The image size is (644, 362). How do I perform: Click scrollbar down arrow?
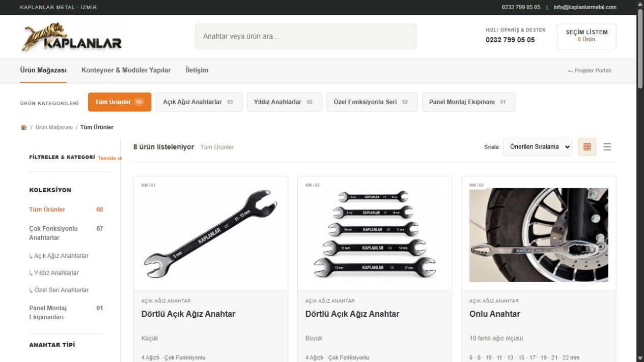pyautogui.click(x=640, y=358)
